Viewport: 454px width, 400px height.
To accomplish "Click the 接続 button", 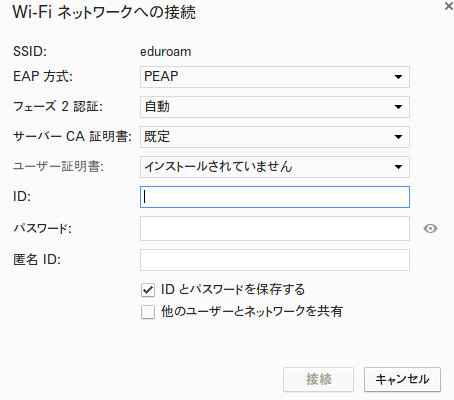I will [318, 379].
